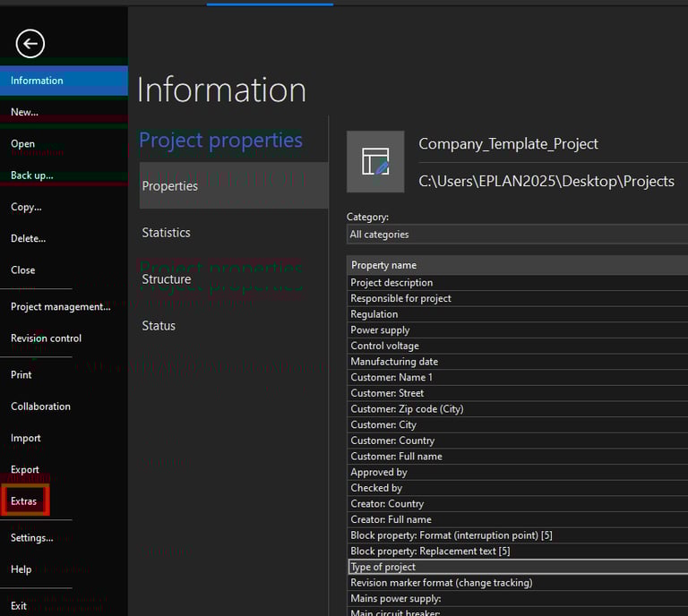Screen dimensions: 688x616
Task: Click the project path C:\Users\EPLAN2025\Desktop\Projects
Action: (x=546, y=181)
